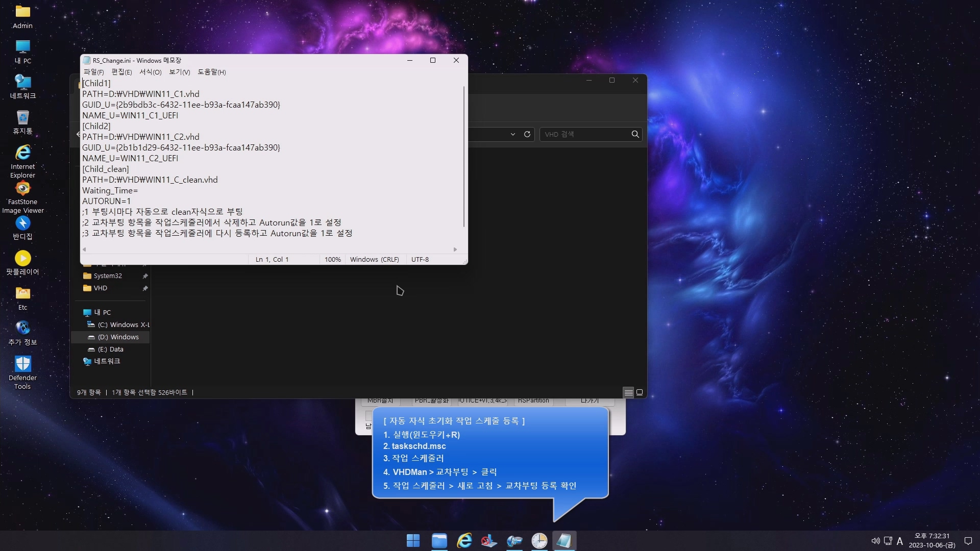Click the MBR설치 button in the background dialog

pyautogui.click(x=380, y=402)
